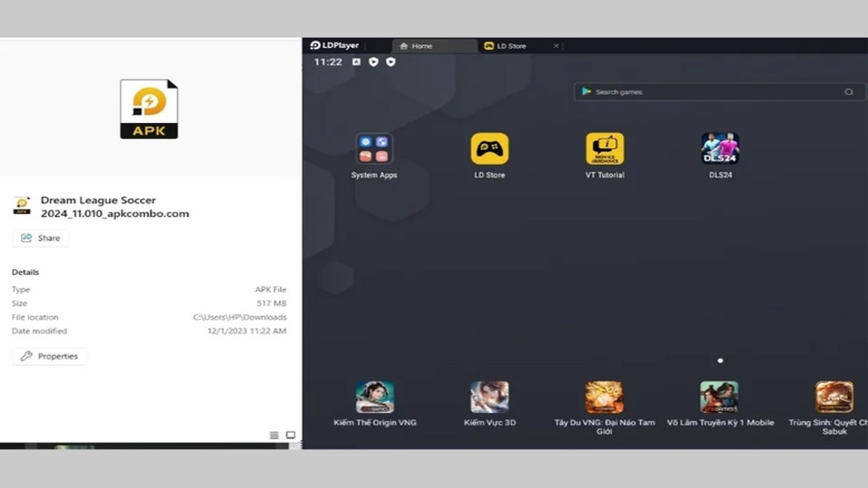Switch to details list view icon
The height and width of the screenshot is (488, 868).
(x=274, y=435)
